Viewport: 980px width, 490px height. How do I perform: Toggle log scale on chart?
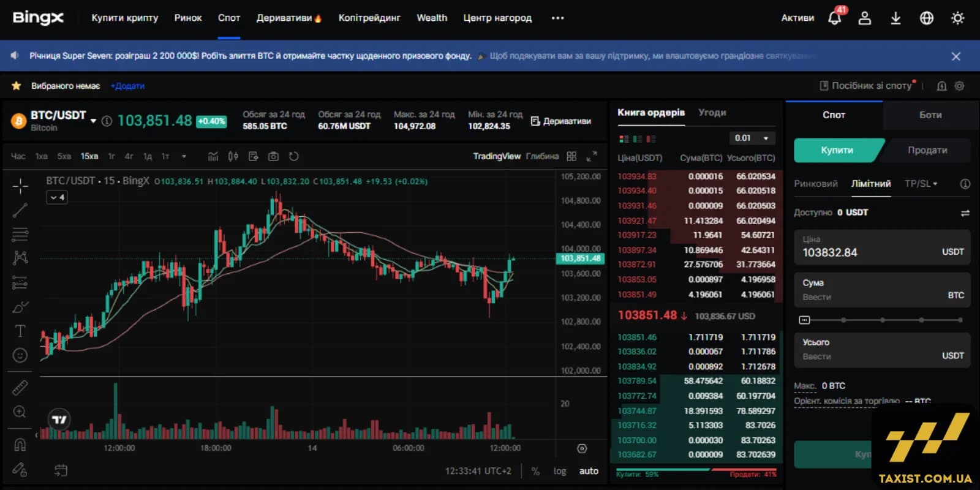pyautogui.click(x=560, y=471)
